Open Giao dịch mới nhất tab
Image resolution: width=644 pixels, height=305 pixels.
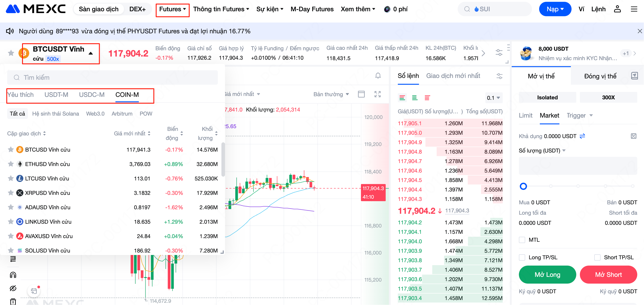tap(453, 76)
